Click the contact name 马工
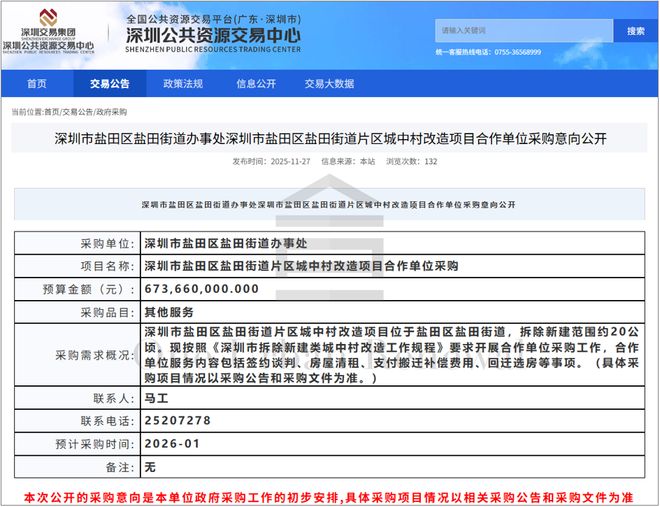 click(x=156, y=398)
